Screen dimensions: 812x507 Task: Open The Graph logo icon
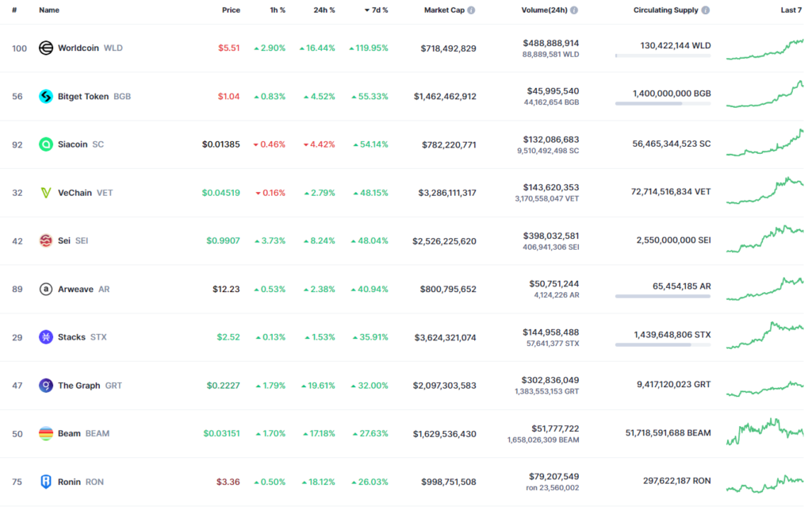point(45,385)
